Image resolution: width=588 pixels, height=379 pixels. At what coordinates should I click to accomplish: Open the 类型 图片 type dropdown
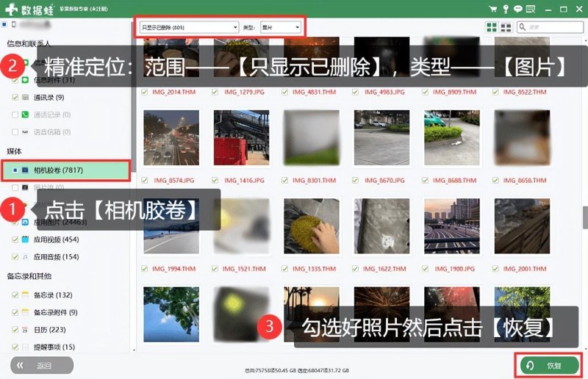pyautogui.click(x=281, y=27)
